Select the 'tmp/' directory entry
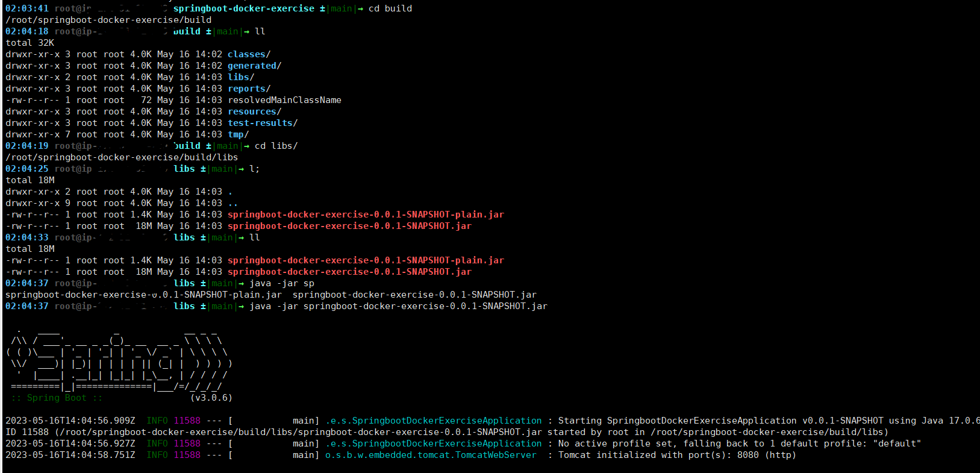The width and height of the screenshot is (980, 473). 238,134
